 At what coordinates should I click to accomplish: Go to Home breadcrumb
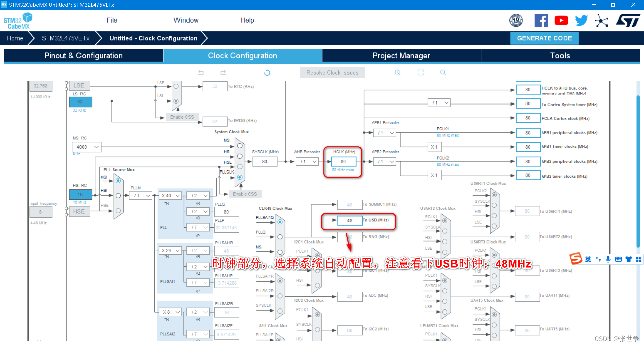click(15, 38)
